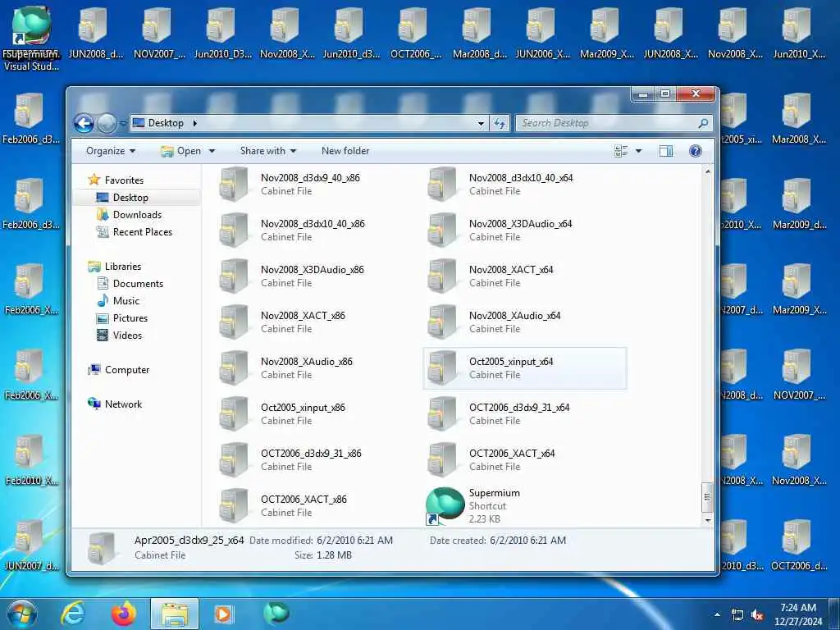Image resolution: width=840 pixels, height=630 pixels.
Task: Click the Desktop breadcrumb in address bar
Action: [x=166, y=123]
